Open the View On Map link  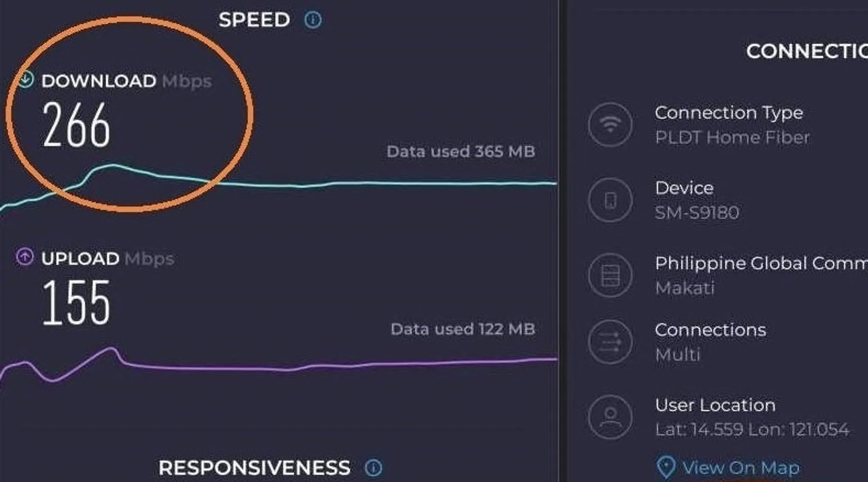point(741,468)
